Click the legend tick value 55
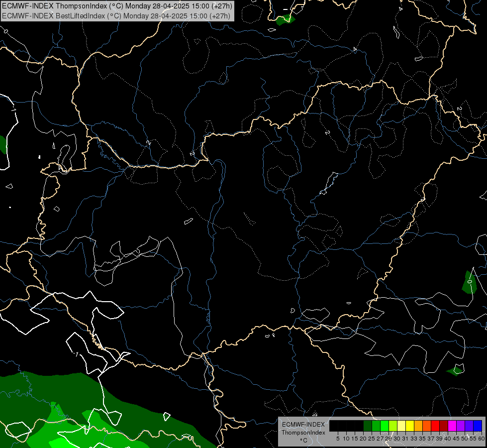487x448 pixels. 473,439
